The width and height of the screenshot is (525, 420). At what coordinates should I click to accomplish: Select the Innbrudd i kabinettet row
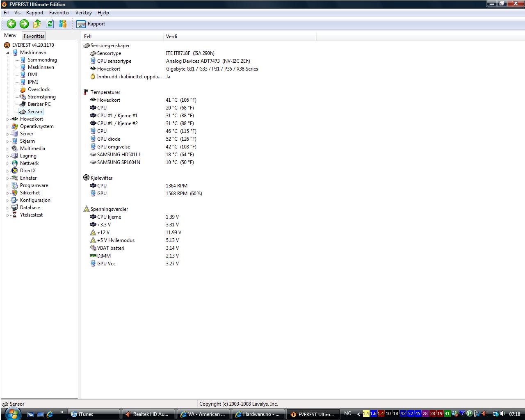[x=199, y=77]
